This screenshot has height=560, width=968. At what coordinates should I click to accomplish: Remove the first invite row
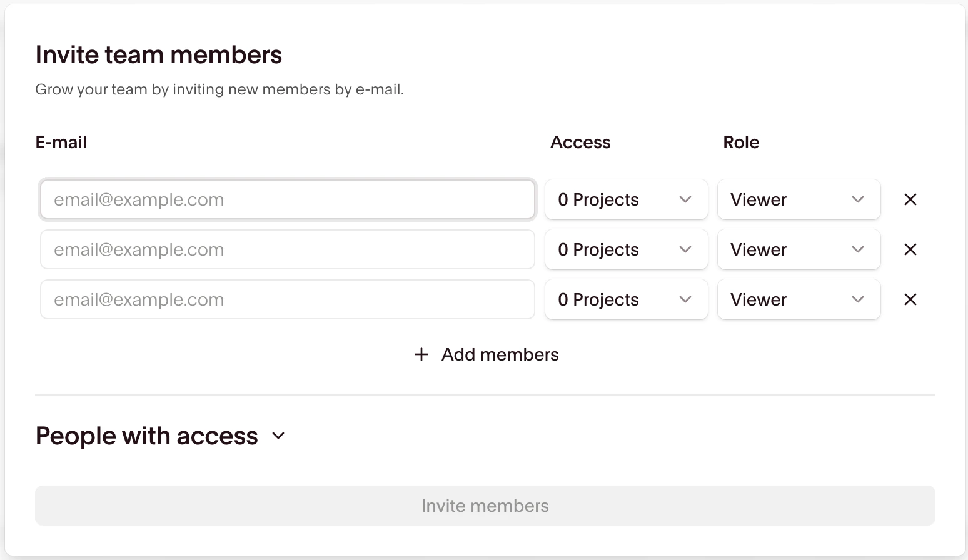910,199
